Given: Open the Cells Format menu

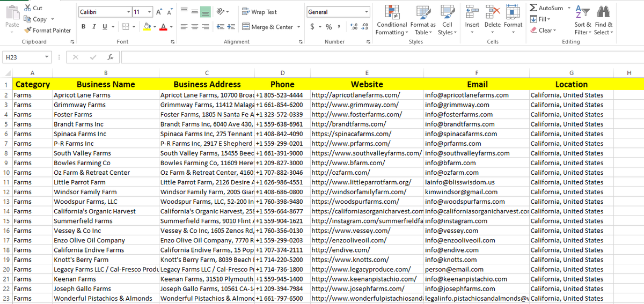Looking at the screenshot, I should pos(513,20).
